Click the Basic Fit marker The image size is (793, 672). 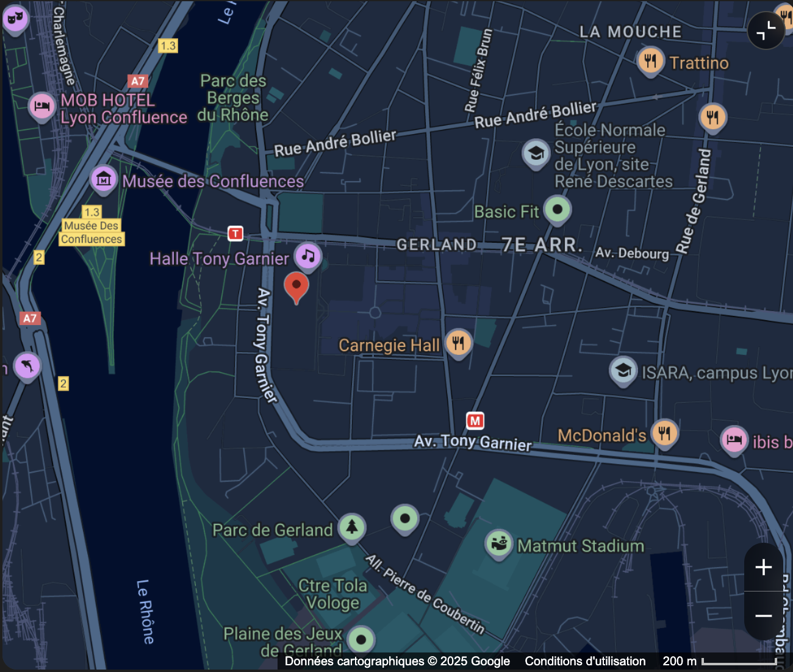pyautogui.click(x=557, y=210)
